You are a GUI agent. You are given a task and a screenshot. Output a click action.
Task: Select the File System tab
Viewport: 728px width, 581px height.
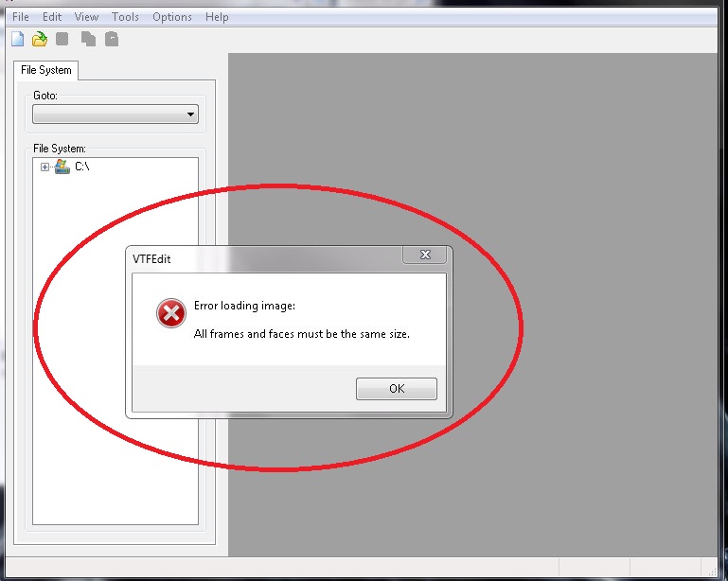pyautogui.click(x=46, y=70)
